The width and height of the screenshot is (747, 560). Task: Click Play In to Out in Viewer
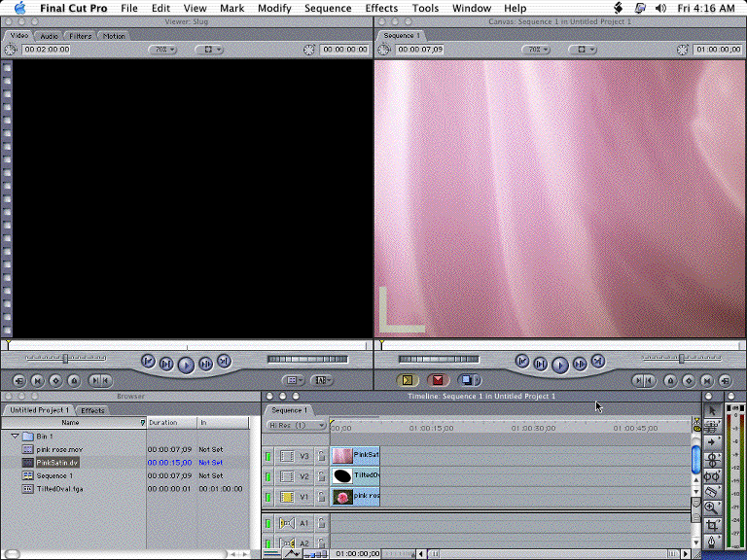(166, 365)
